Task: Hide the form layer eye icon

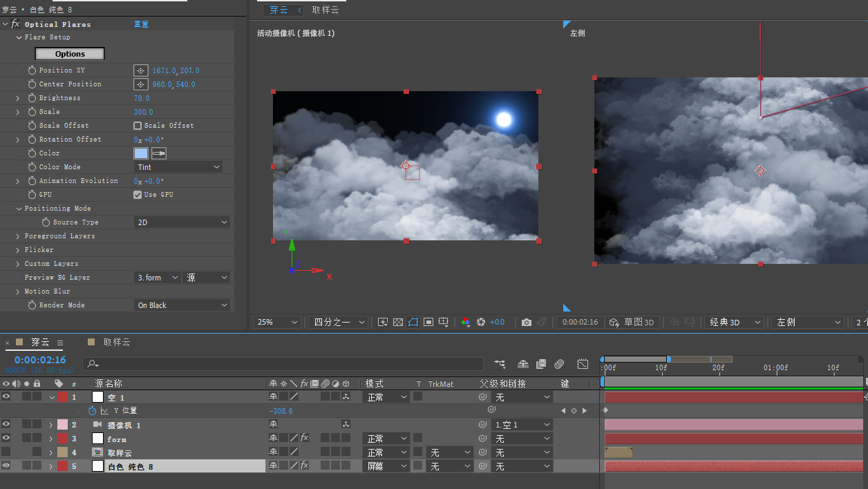Action: [6, 438]
